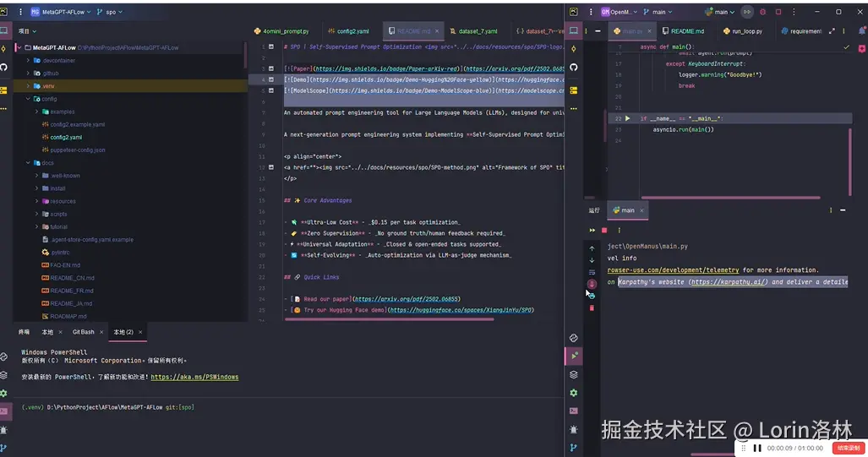Expand the examples folder

coord(37,112)
